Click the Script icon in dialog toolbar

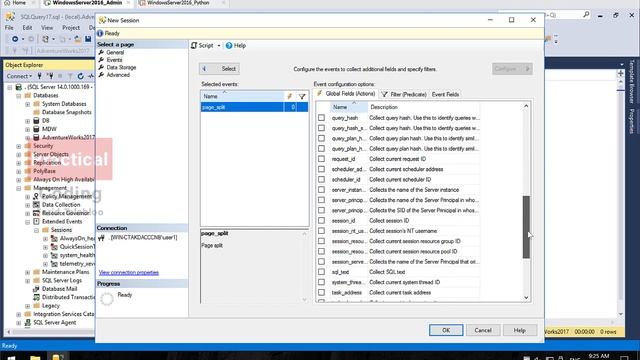pyautogui.click(x=194, y=45)
